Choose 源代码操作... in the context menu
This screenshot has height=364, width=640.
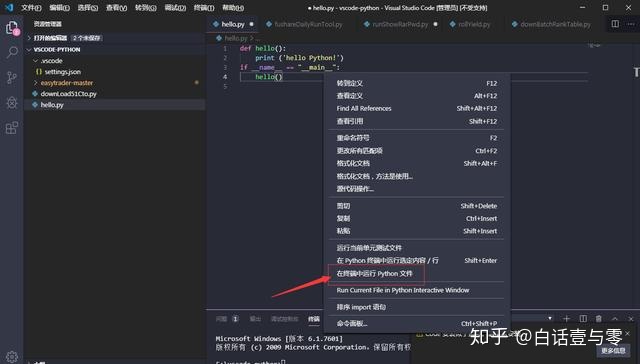point(416,189)
